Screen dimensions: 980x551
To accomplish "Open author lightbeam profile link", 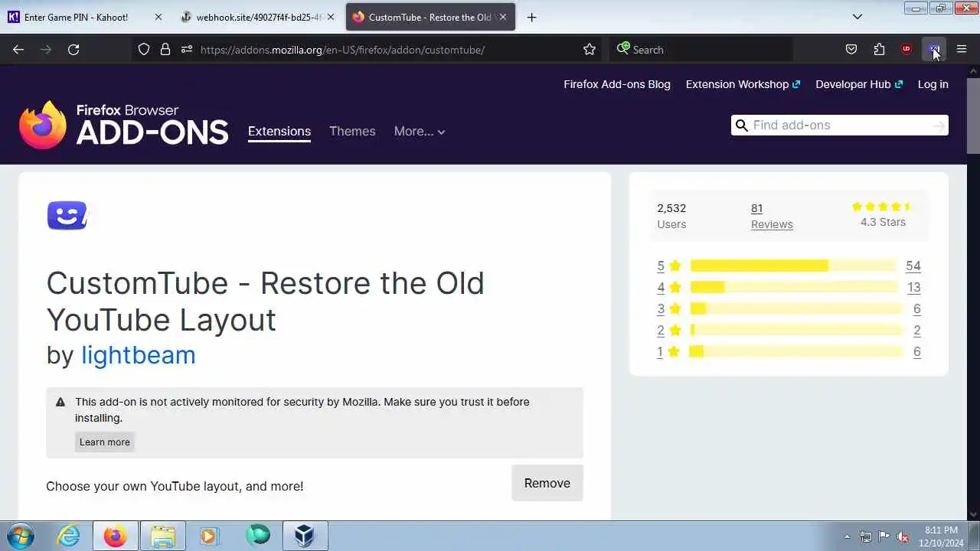I will tap(139, 355).
